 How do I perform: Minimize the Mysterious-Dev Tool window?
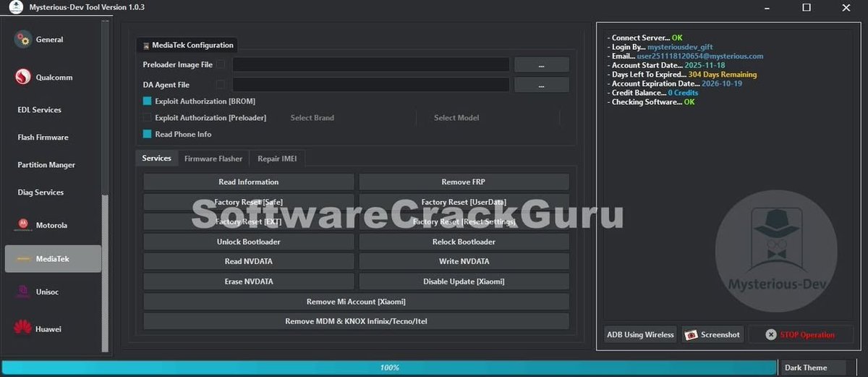coord(767,7)
